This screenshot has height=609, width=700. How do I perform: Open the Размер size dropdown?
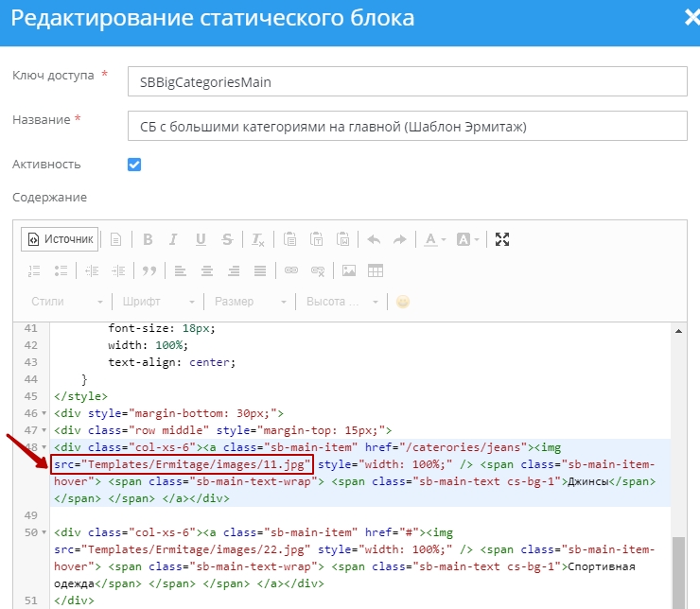coord(250,302)
